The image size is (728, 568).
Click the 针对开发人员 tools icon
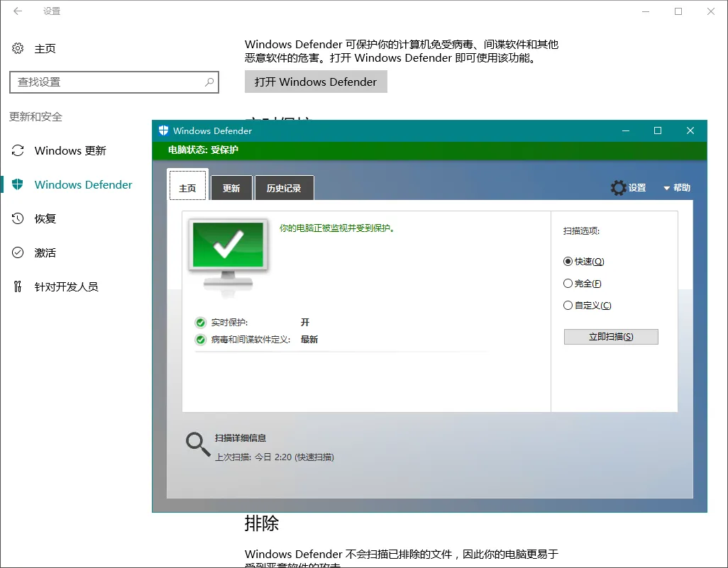pos(18,286)
